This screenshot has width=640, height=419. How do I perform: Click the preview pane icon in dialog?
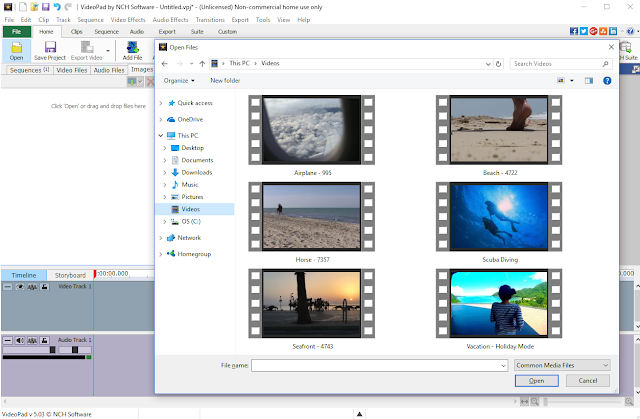tap(589, 81)
